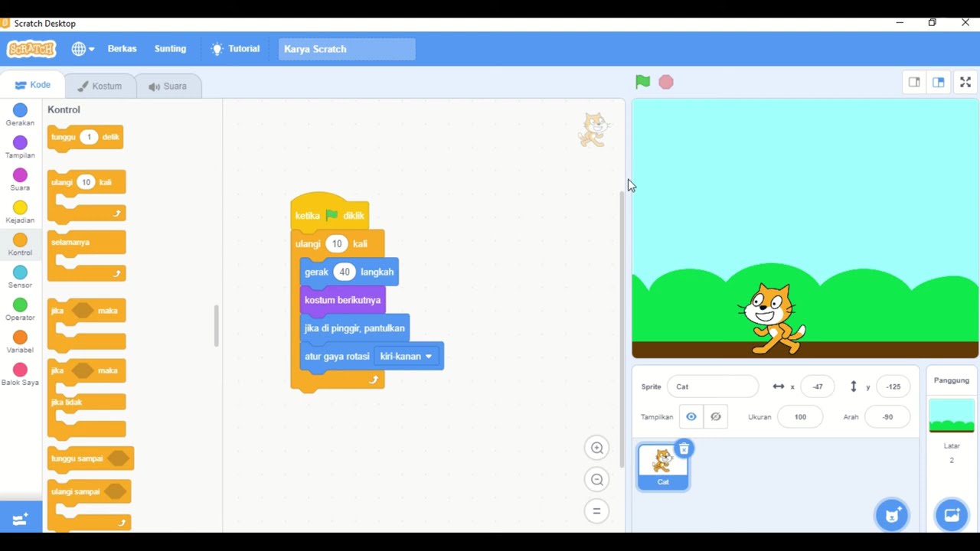This screenshot has width=980, height=551.
Task: Click the y position field -125
Action: pyautogui.click(x=893, y=386)
